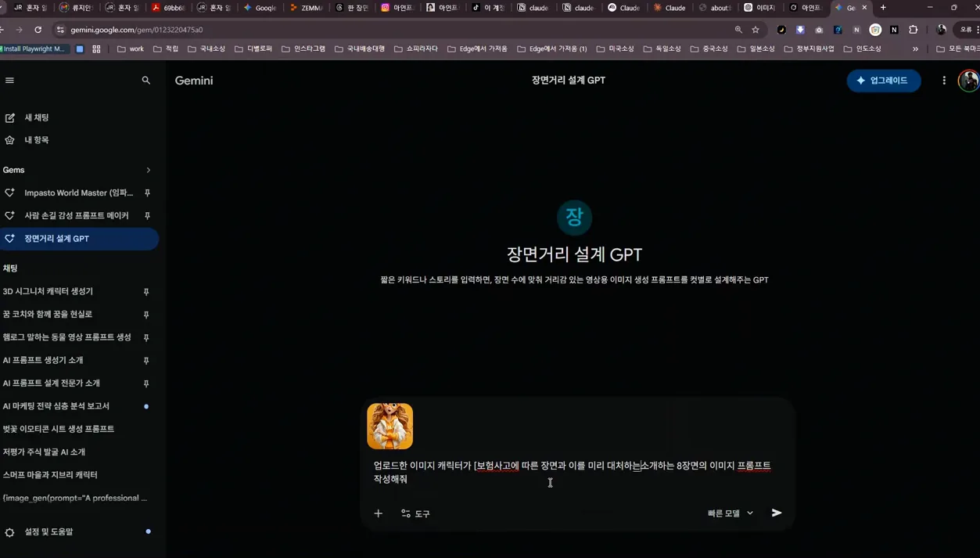Image resolution: width=980 pixels, height=558 pixels.
Task: Go forward in browser history
Action: [19, 30]
